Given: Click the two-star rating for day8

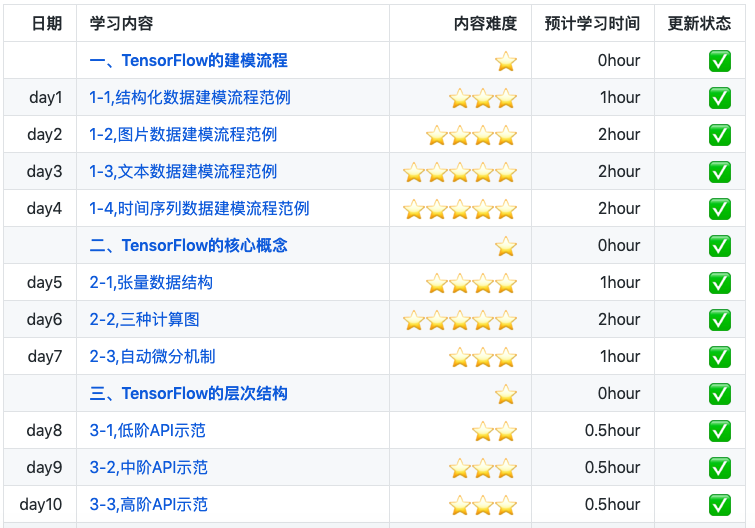Looking at the screenshot, I should pyautogui.click(x=495, y=431).
